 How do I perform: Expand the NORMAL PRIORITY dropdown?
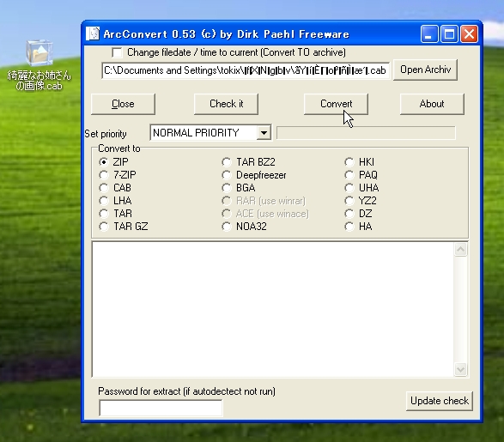pyautogui.click(x=264, y=133)
